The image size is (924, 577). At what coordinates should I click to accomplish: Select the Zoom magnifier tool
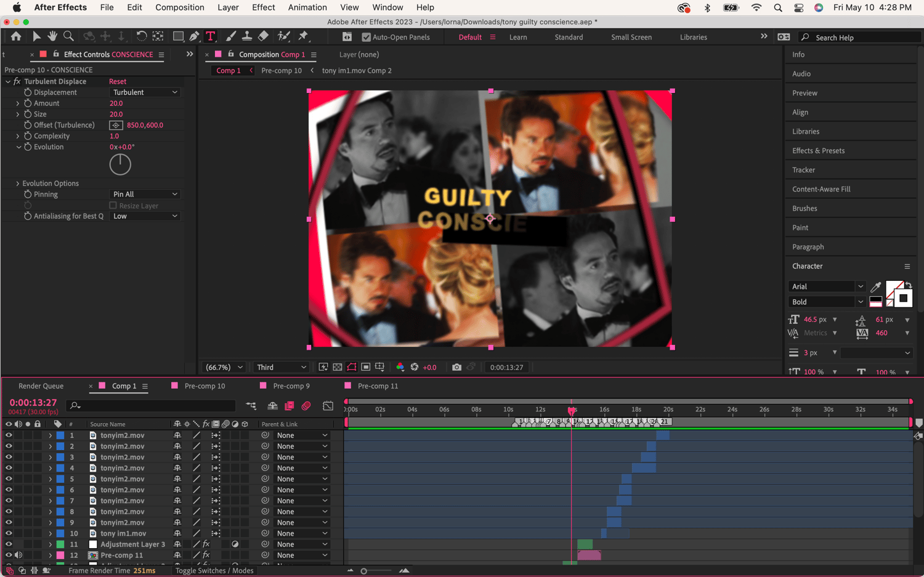pos(69,36)
